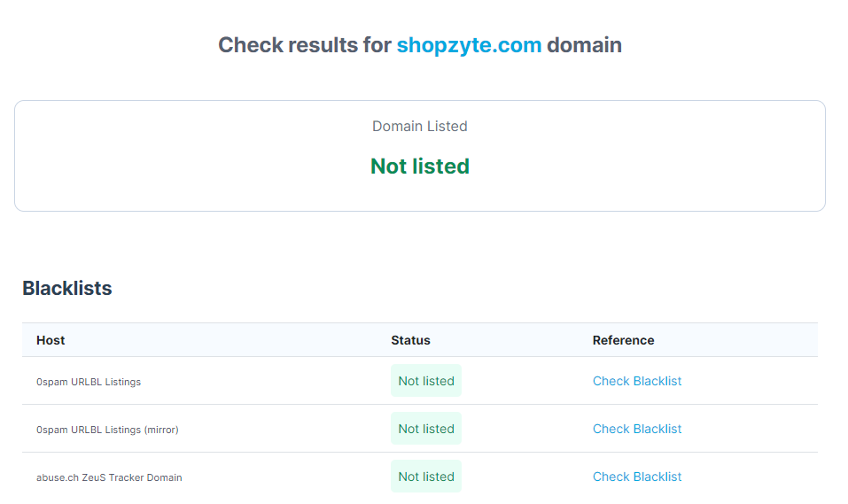Click Not listed badge for the mirror listing
Screen dimensions: 848x504
pyautogui.click(x=426, y=429)
